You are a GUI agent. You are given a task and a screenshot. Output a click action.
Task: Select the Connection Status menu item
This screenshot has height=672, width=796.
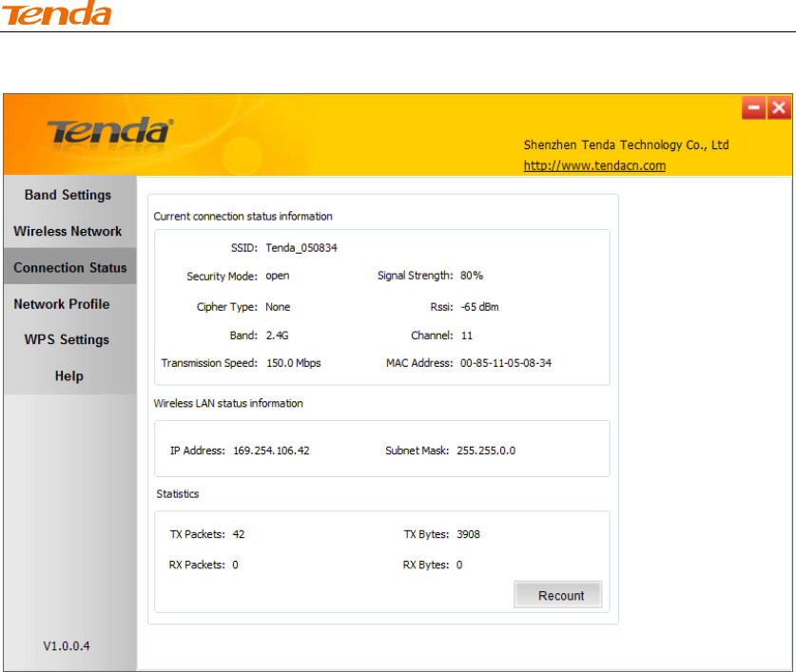tap(70, 267)
